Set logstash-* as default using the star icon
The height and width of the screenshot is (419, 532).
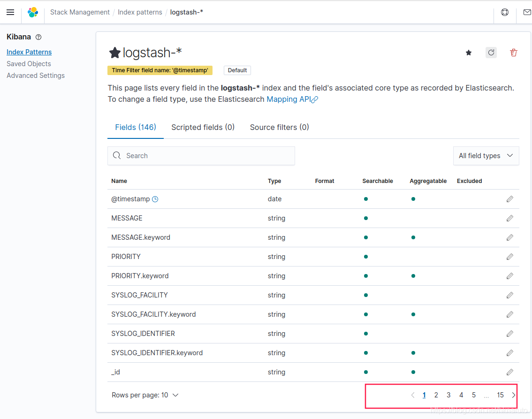click(468, 53)
